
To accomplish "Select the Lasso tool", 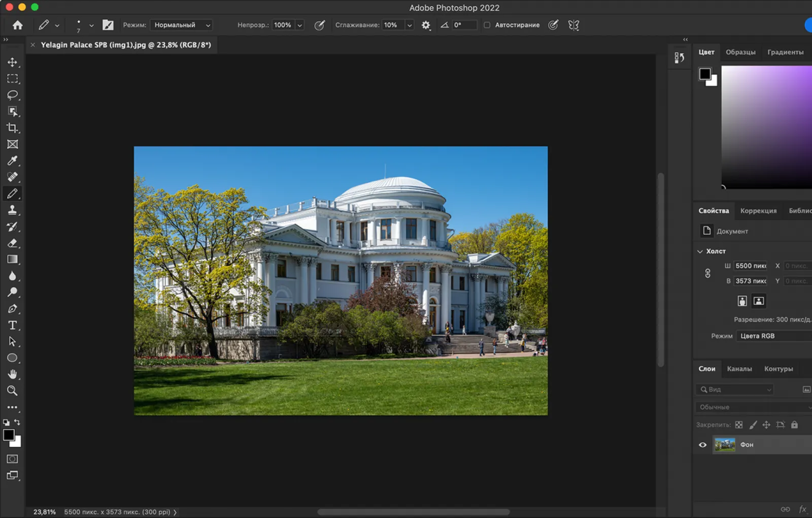I will pyautogui.click(x=12, y=95).
